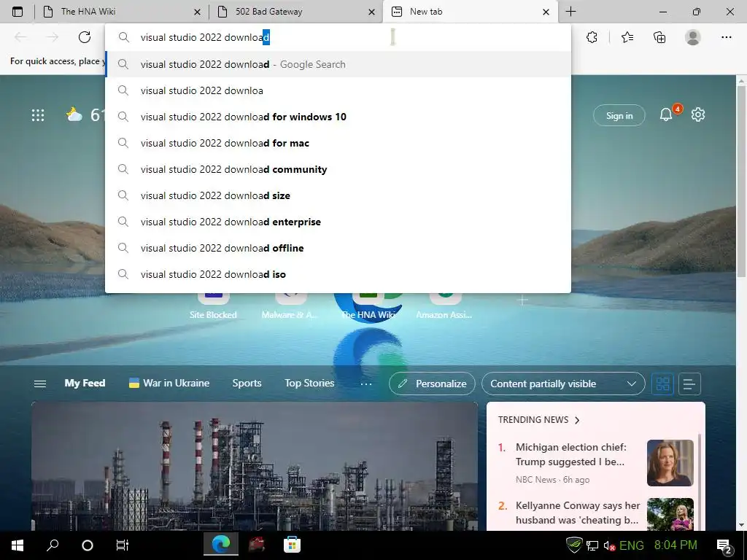Close the 502 Bad Gateway tab
747x560 pixels.
(x=371, y=12)
